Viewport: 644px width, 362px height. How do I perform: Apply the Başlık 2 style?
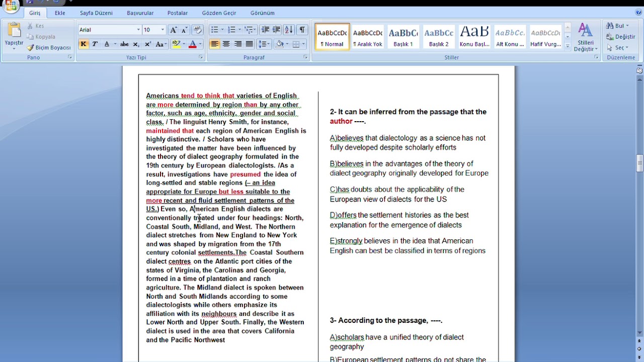(439, 37)
